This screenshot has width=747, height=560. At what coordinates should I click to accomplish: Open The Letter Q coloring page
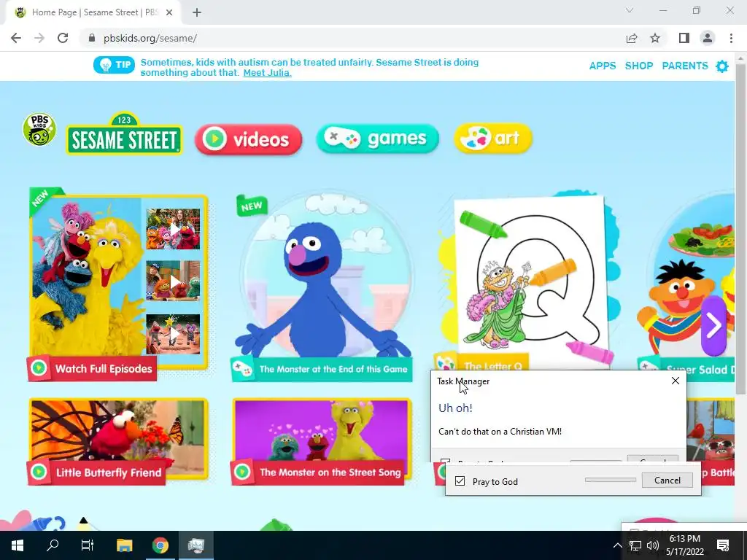(529, 281)
